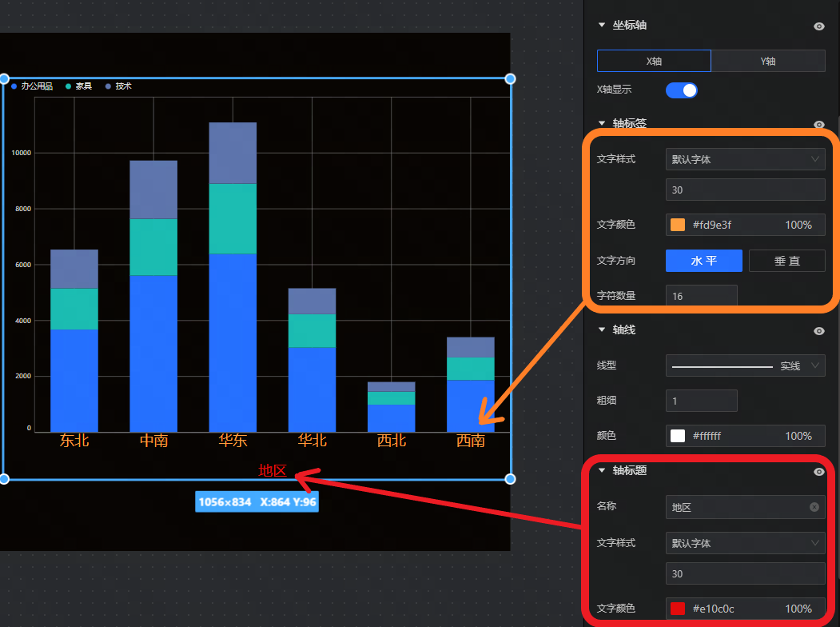Screen dimensions: 840x627
Task: Select the X轴 tab
Action: pyautogui.click(x=654, y=61)
